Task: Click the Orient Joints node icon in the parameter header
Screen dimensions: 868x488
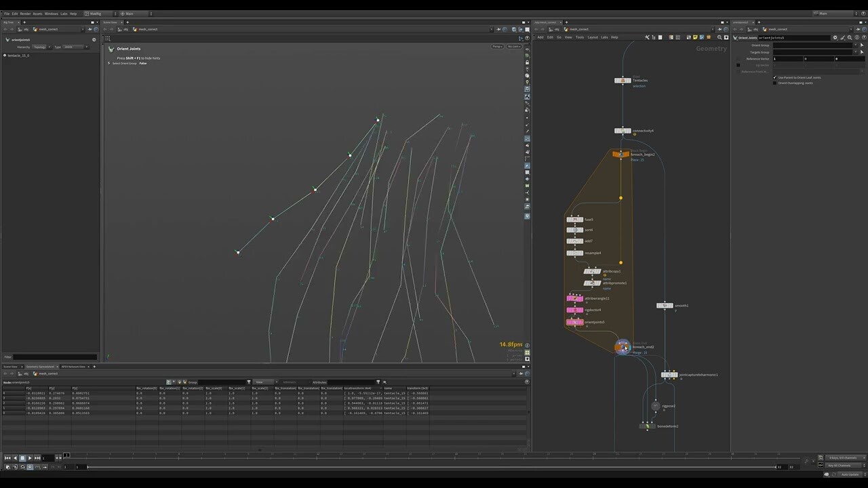Action: (x=735, y=38)
